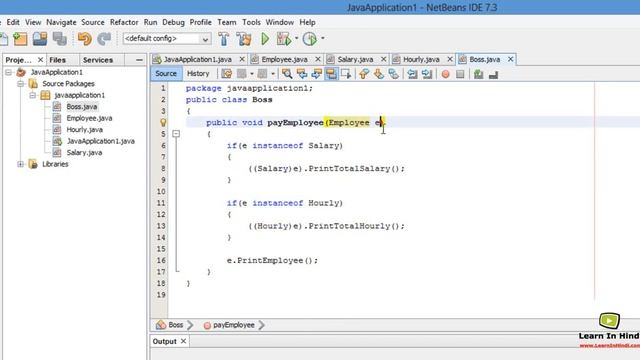
Task: Switch to the Files panel tab
Action: tap(58, 60)
